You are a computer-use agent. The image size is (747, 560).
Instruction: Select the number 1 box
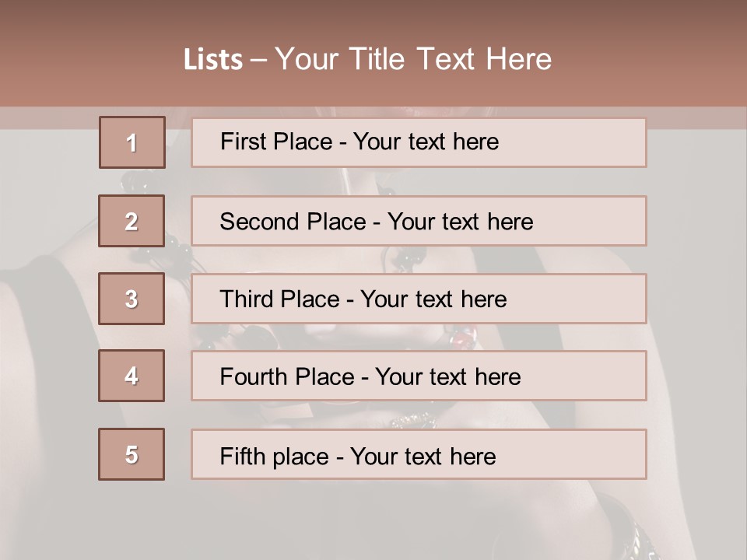132,142
